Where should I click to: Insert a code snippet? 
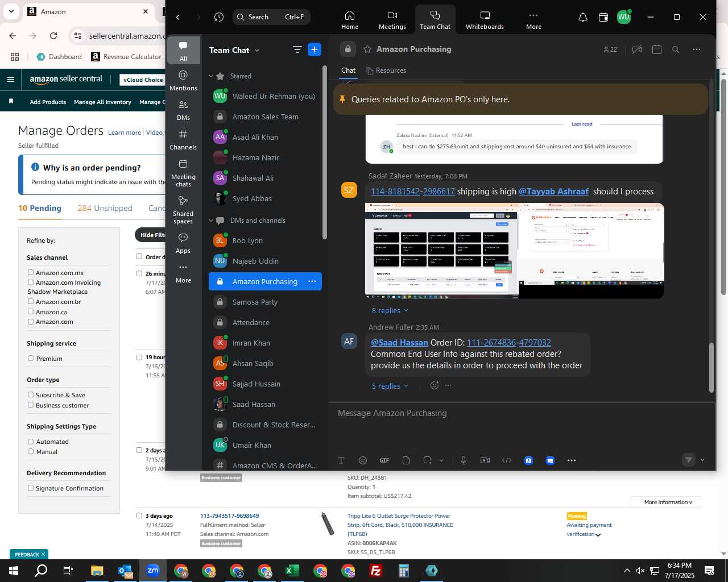[x=507, y=460]
